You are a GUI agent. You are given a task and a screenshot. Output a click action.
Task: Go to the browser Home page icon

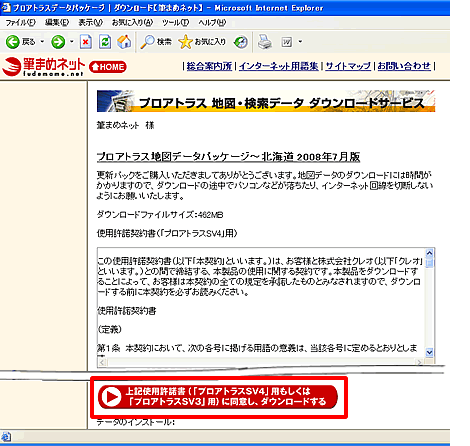coord(124,42)
